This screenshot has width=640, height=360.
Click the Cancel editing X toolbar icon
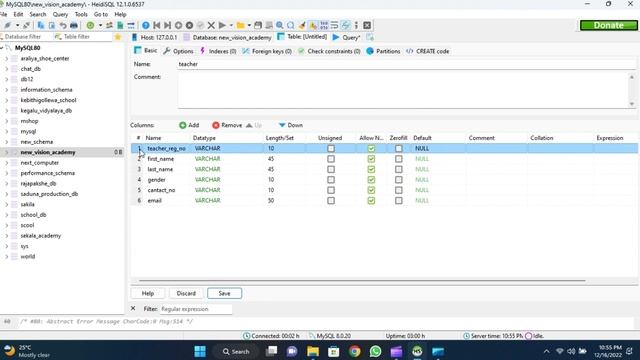click(211, 25)
